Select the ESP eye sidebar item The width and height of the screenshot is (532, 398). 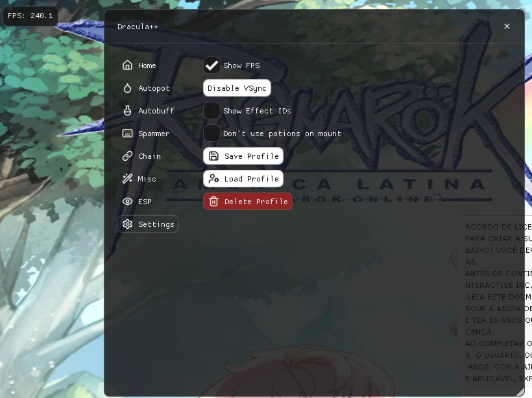pos(137,202)
